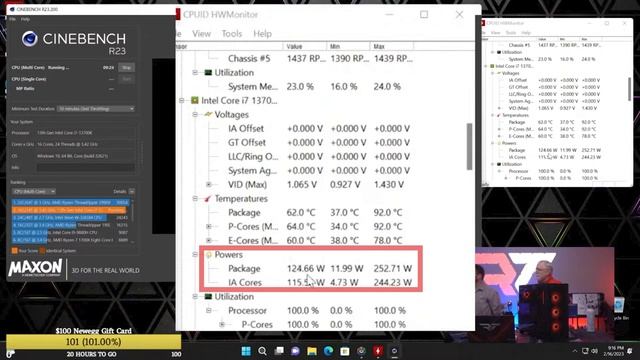Launch File Explorer from the taskbar
This screenshot has width=640, height=360.
[312, 351]
